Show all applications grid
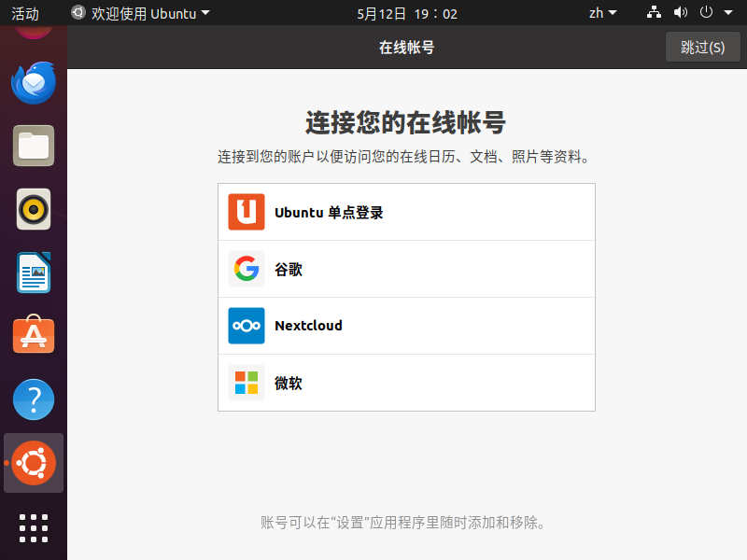Viewport: 747px width, 560px height. (34, 528)
